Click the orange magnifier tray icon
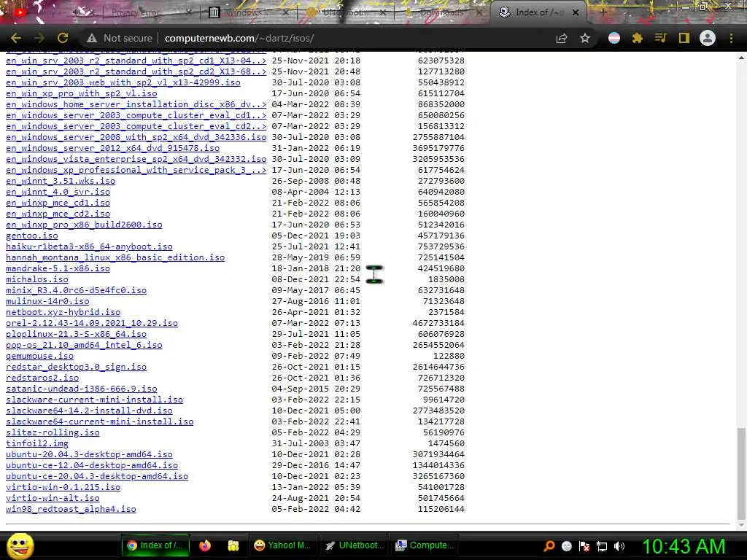 coord(549,546)
